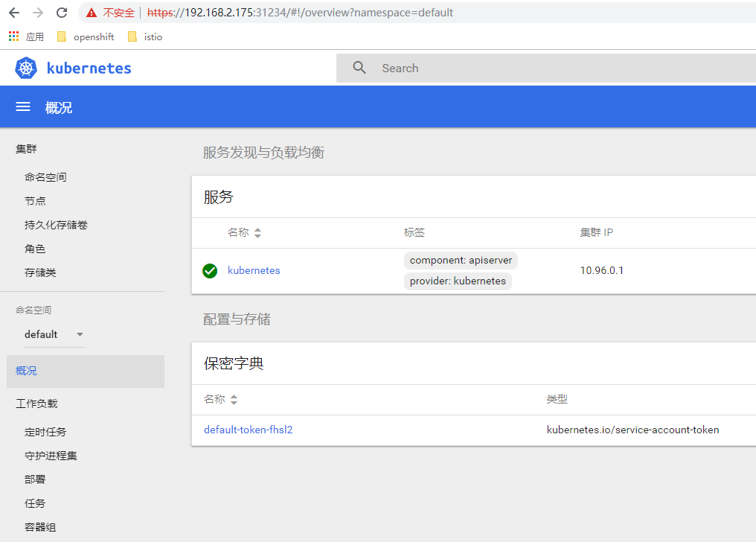This screenshot has height=542, width=756.
Task: Click the 标签 labels column header
Action: [x=414, y=232]
